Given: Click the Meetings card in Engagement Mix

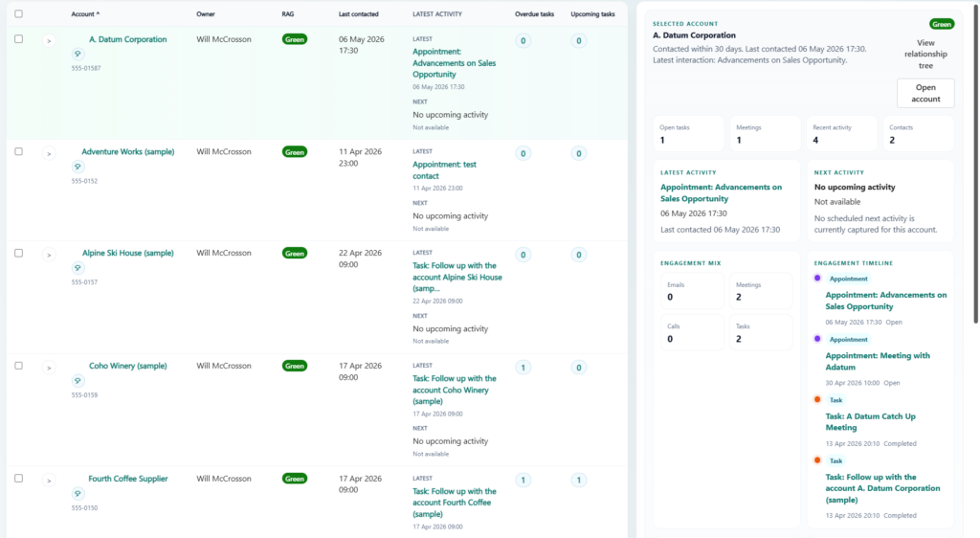Looking at the screenshot, I should click(761, 291).
